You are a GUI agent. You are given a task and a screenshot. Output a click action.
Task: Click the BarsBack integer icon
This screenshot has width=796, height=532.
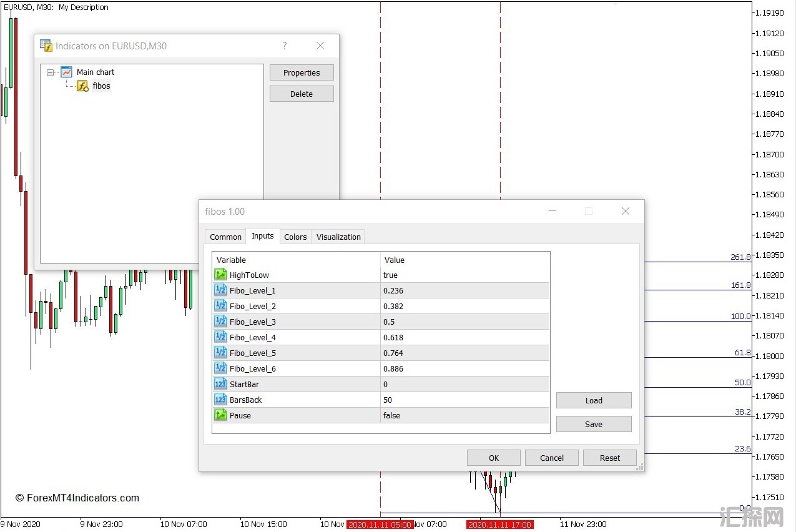pos(220,400)
